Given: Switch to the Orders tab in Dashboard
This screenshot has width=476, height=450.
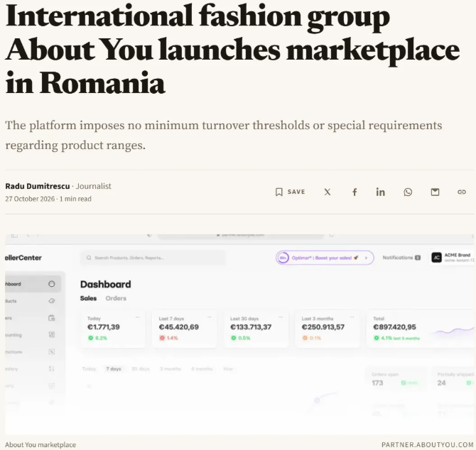Looking at the screenshot, I should pyautogui.click(x=116, y=298).
